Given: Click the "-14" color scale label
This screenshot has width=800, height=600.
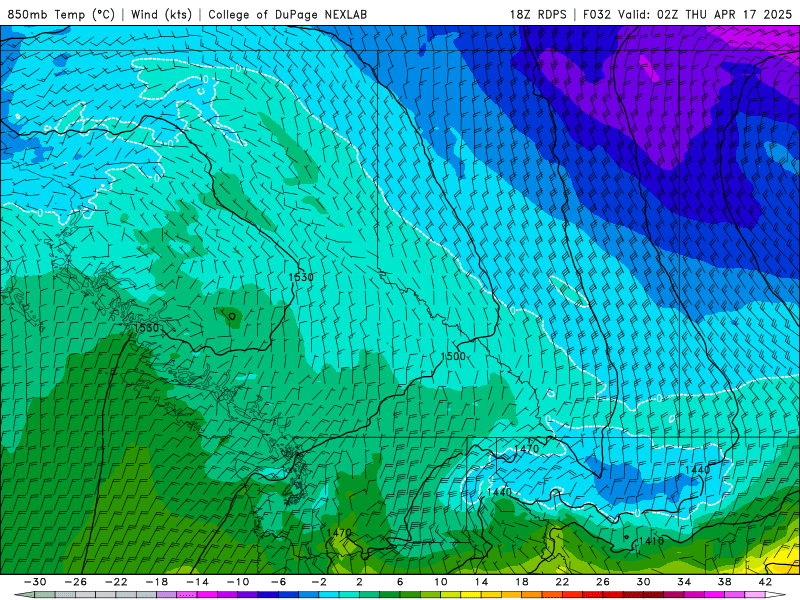Looking at the screenshot, I should (x=197, y=582).
